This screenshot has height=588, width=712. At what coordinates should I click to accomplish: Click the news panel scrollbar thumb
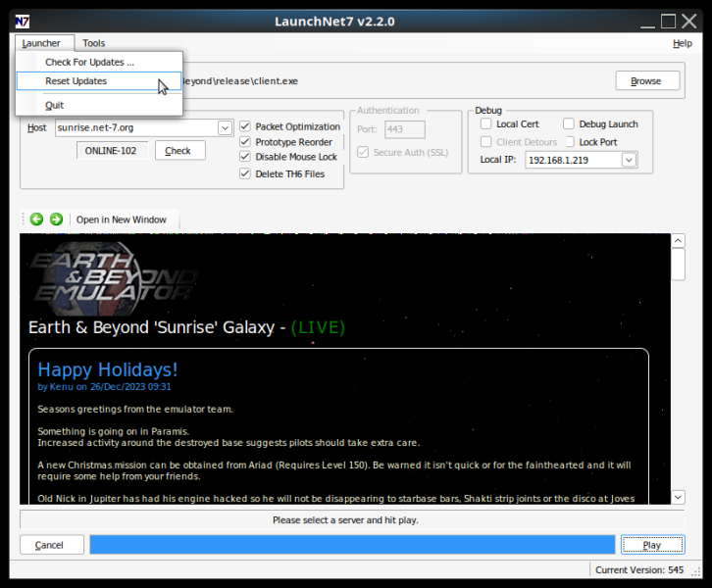[678, 264]
